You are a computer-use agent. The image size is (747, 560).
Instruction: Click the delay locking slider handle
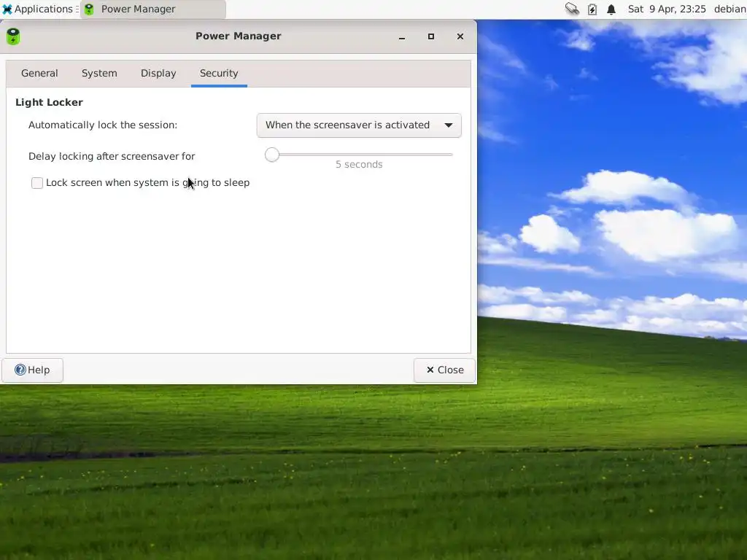(272, 155)
